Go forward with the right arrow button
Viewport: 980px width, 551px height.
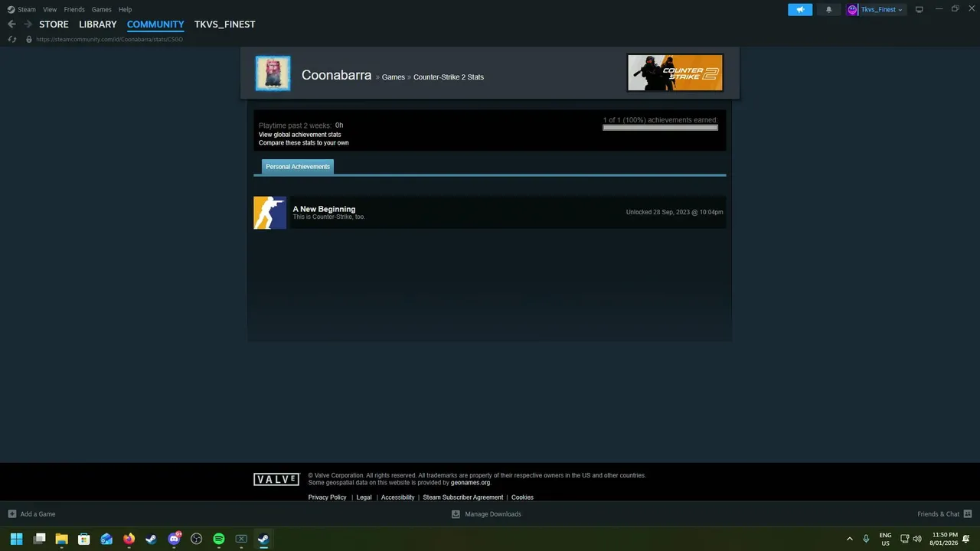coord(28,24)
